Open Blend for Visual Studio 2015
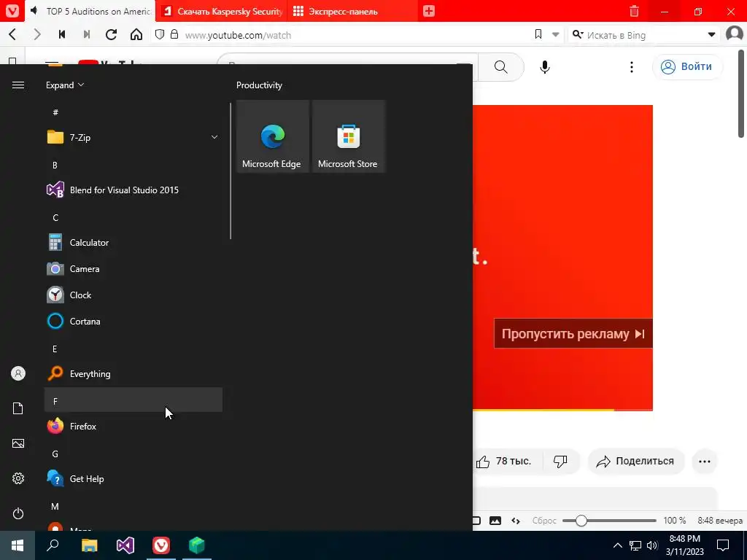Screen dimensions: 747x560 click(x=133, y=190)
